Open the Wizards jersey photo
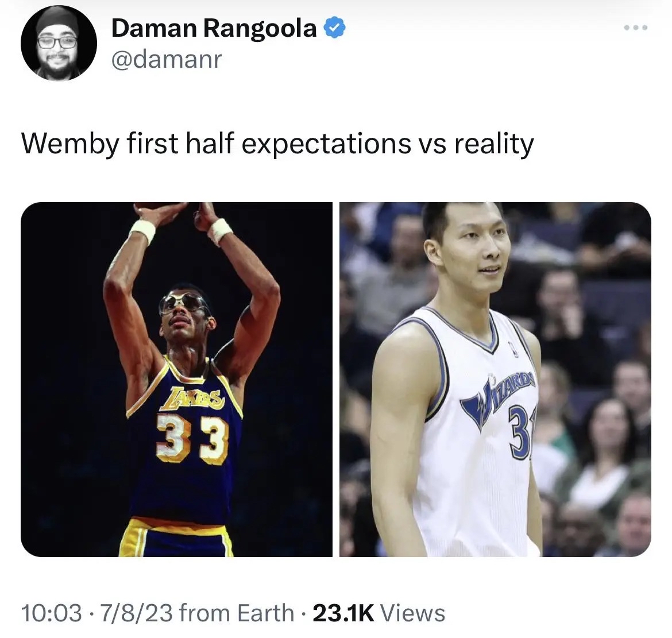Viewport: 672px width, 638px height. [496, 379]
